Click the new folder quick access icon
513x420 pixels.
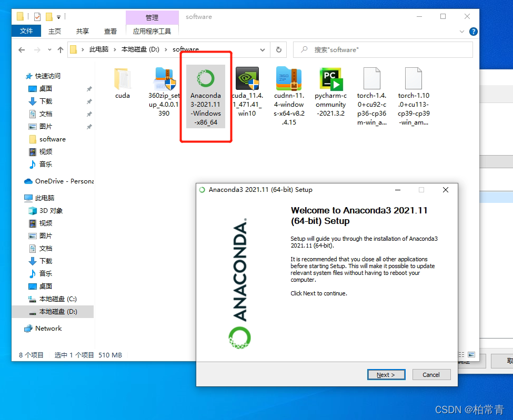(49, 16)
